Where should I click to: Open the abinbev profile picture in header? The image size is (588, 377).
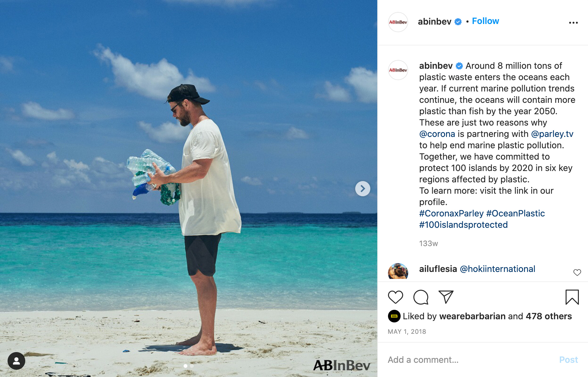click(x=398, y=22)
